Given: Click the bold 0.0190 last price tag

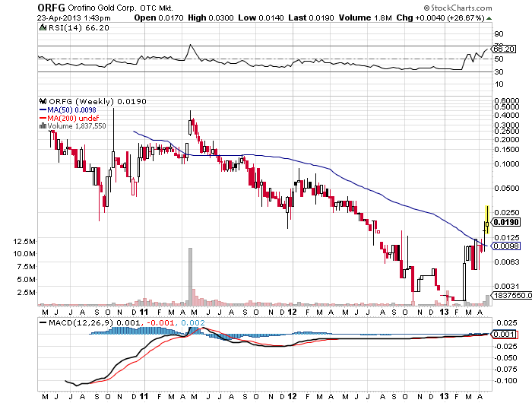Looking at the screenshot, I should point(506,222).
